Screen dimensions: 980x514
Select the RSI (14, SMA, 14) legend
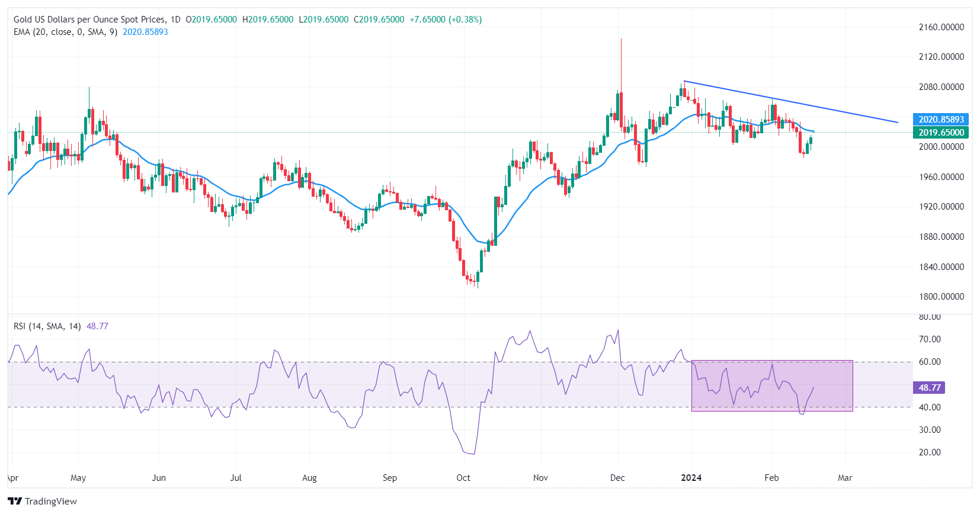point(47,326)
